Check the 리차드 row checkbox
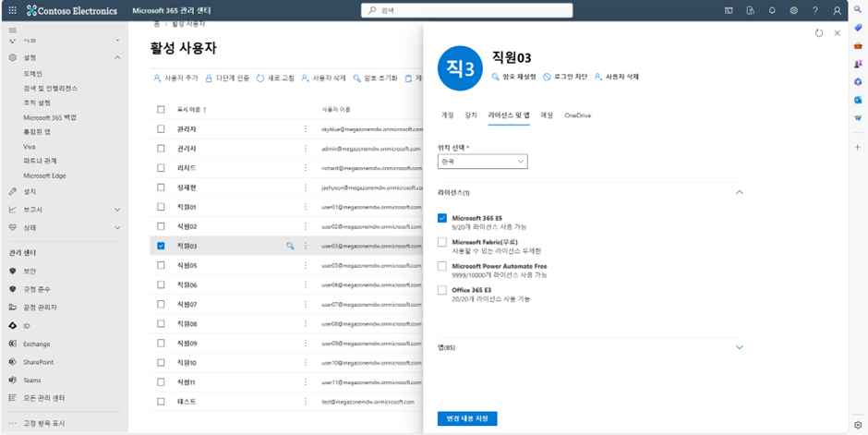 161,168
